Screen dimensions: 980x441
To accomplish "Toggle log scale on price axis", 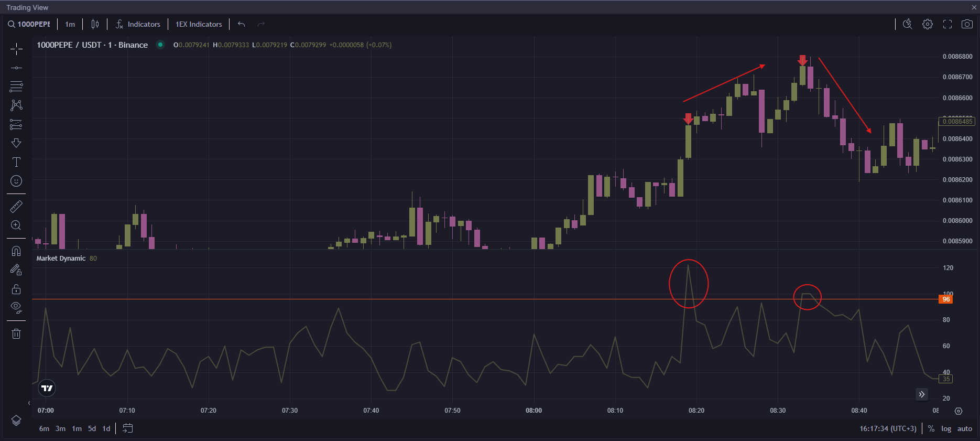I will click(x=946, y=428).
